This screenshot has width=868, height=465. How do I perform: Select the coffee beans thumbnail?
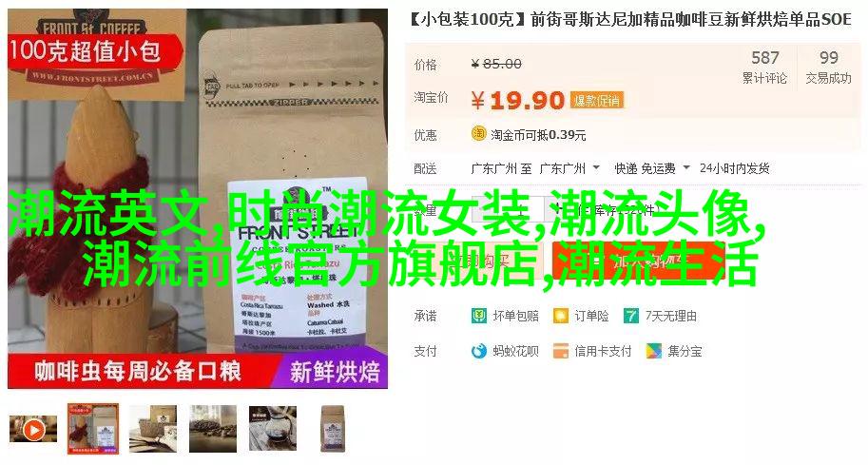point(213,429)
